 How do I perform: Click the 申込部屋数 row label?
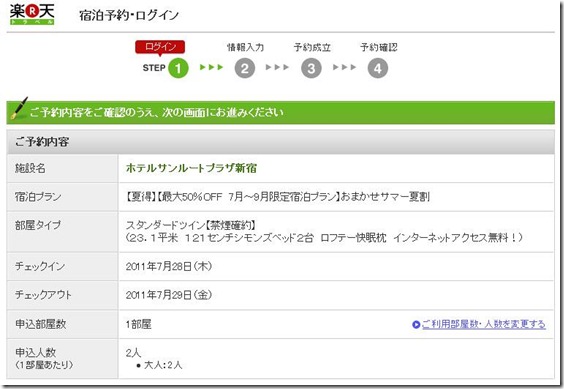40,324
